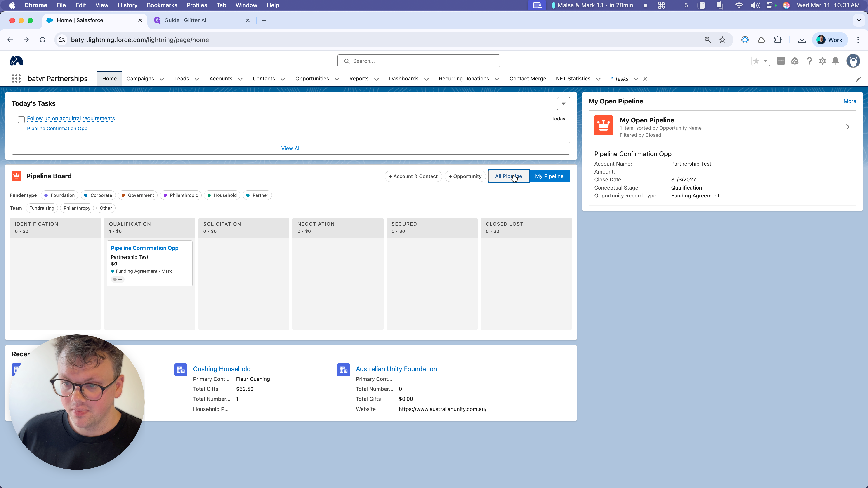This screenshot has height=488, width=868.
Task: Click the + Account & Contact button
Action: coord(413,176)
